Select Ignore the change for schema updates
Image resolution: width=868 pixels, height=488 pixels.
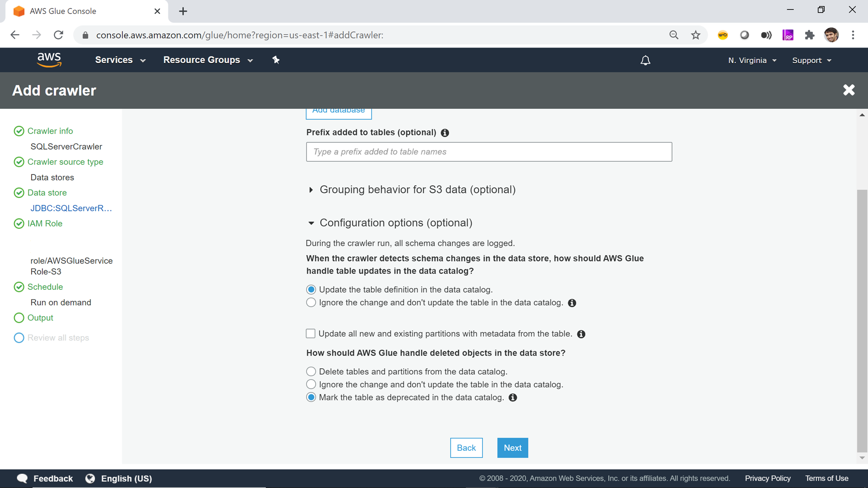point(311,302)
